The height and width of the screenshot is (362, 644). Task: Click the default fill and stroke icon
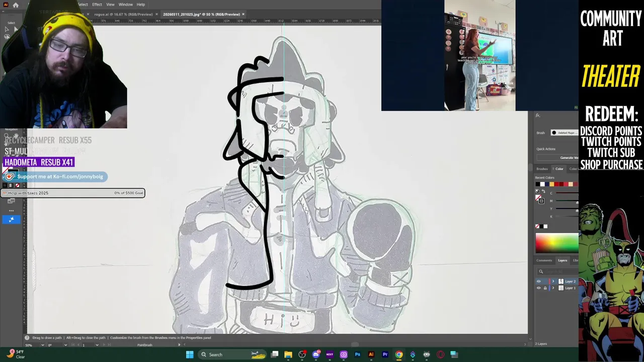(x=537, y=192)
